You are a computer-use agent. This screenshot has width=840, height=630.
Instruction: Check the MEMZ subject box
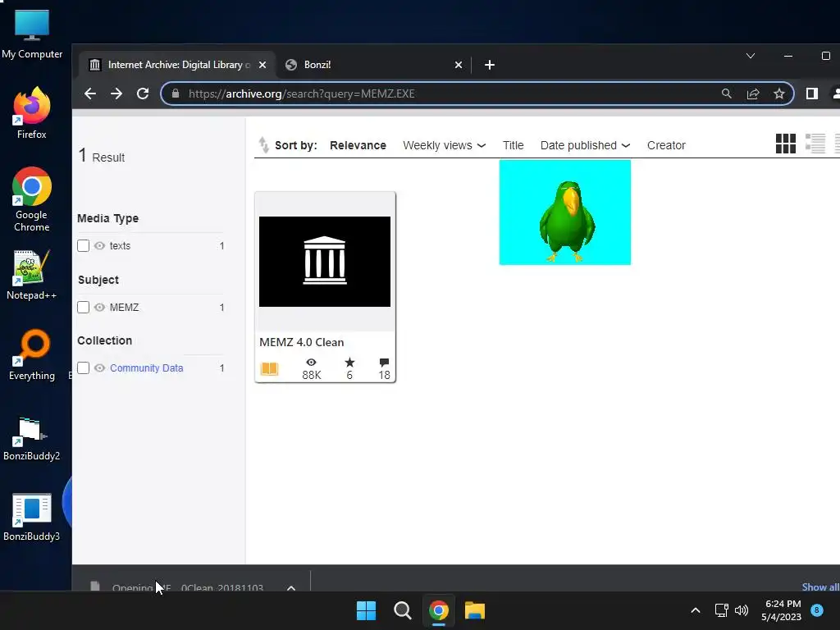(83, 308)
